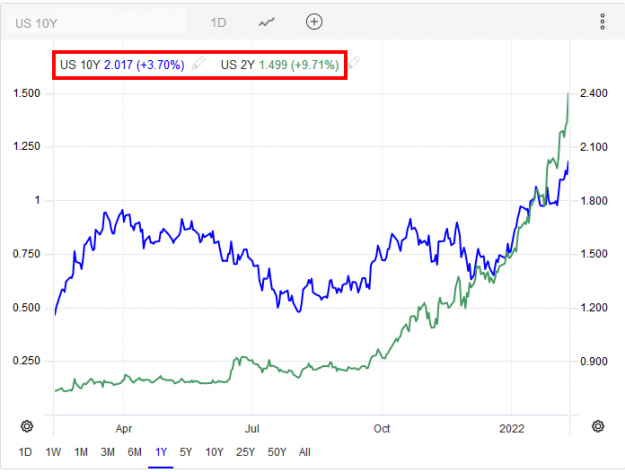Screen dimensions: 625x472
Task: Switch chart to 10Y range
Action: pos(214,452)
